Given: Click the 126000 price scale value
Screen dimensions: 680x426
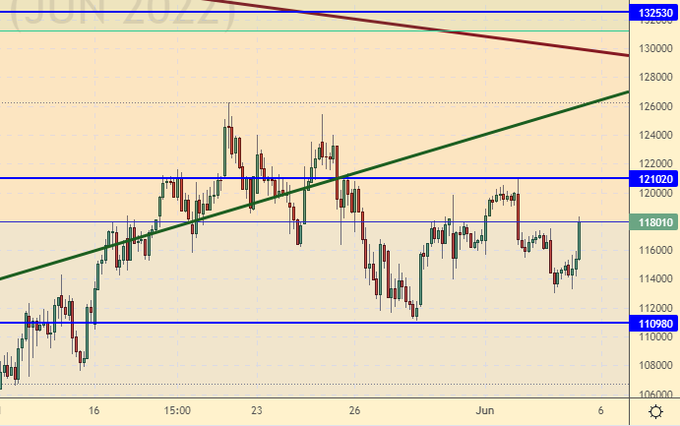Looking at the screenshot, I should pos(654,106).
